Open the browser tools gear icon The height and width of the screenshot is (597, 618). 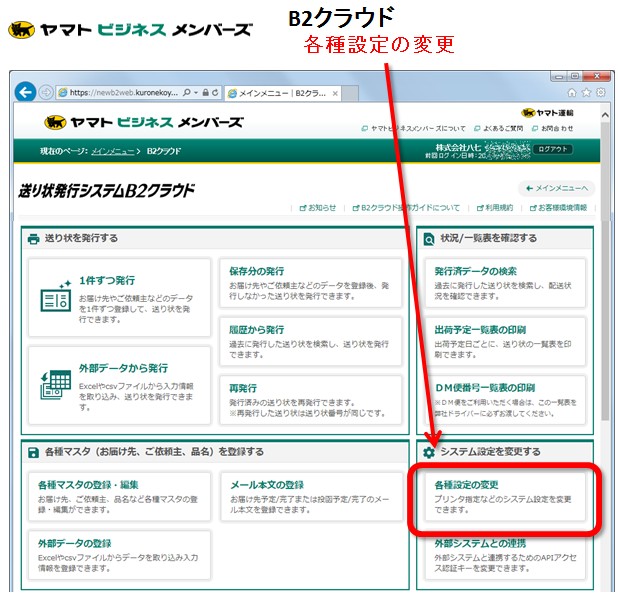pyautogui.click(x=600, y=92)
